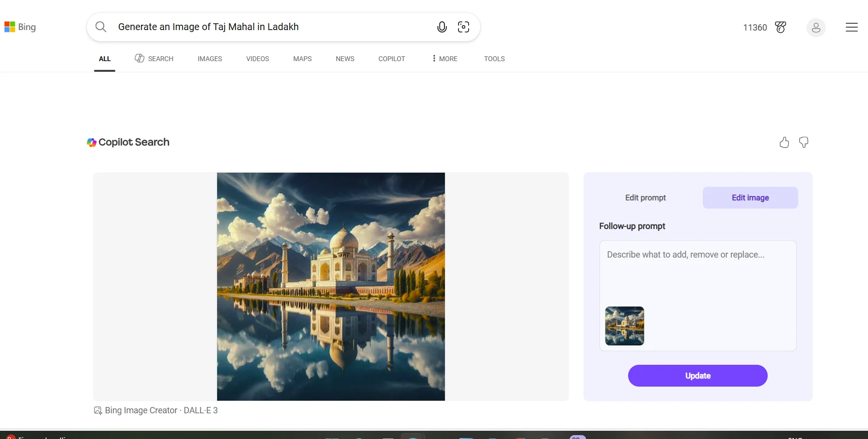The width and height of the screenshot is (868, 439).
Task: Give thumbs down feedback
Action: 804,142
